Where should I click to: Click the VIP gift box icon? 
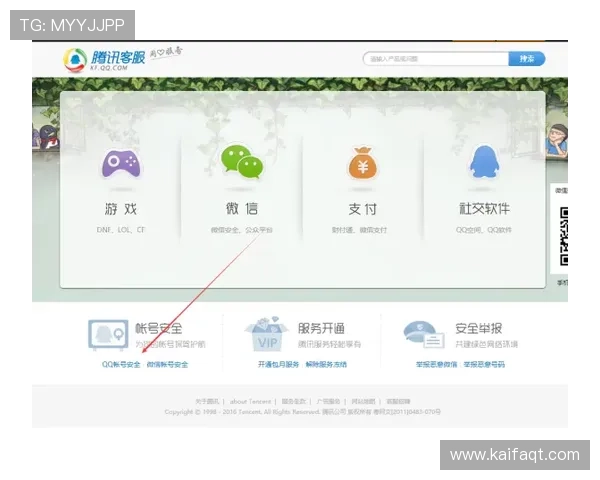tap(267, 334)
